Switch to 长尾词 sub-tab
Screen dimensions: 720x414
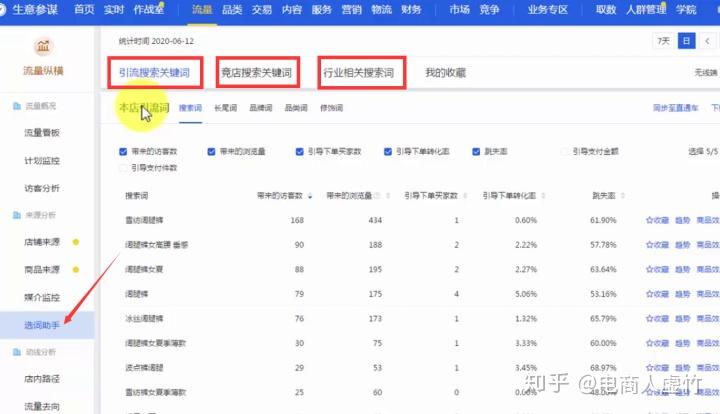225,108
